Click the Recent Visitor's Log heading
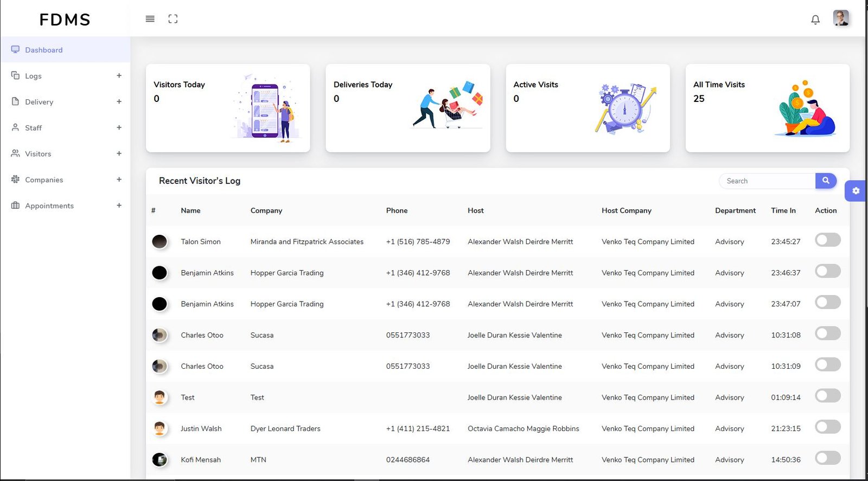The width and height of the screenshot is (868, 481). click(200, 181)
